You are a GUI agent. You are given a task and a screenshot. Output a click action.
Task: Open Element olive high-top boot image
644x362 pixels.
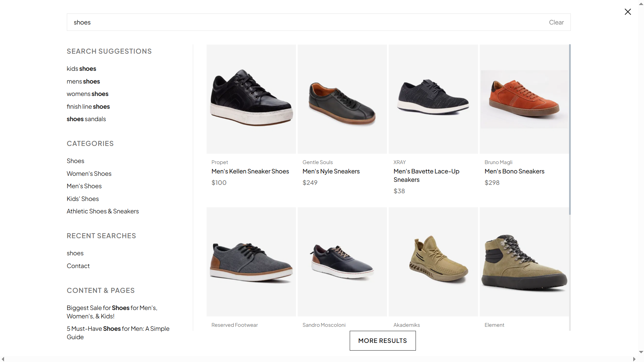pos(524,262)
